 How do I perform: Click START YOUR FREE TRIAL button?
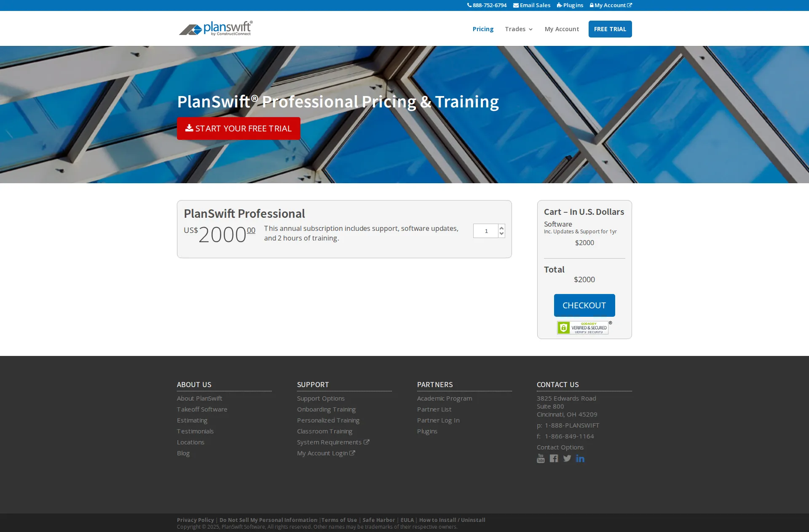coord(238,128)
